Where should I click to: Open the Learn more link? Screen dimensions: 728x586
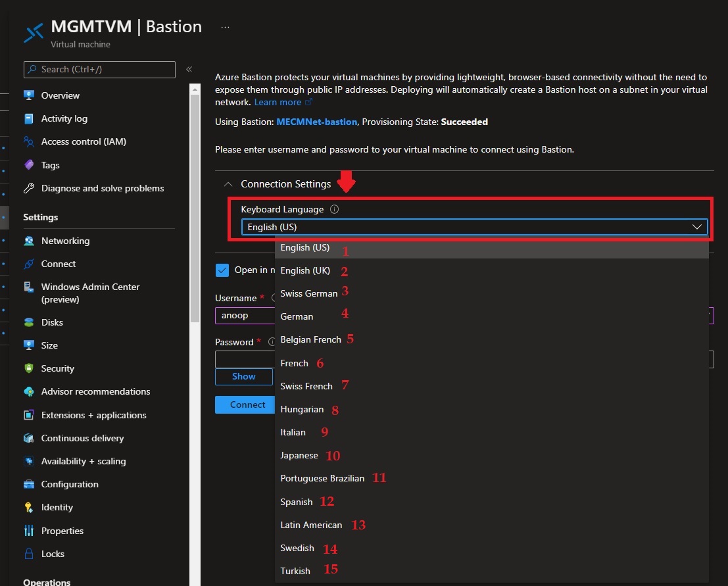point(283,102)
